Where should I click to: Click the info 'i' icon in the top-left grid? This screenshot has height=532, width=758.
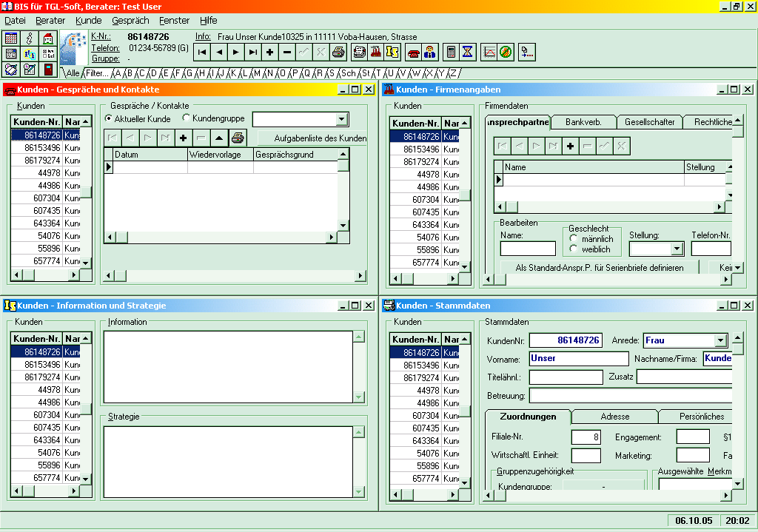[x=30, y=38]
